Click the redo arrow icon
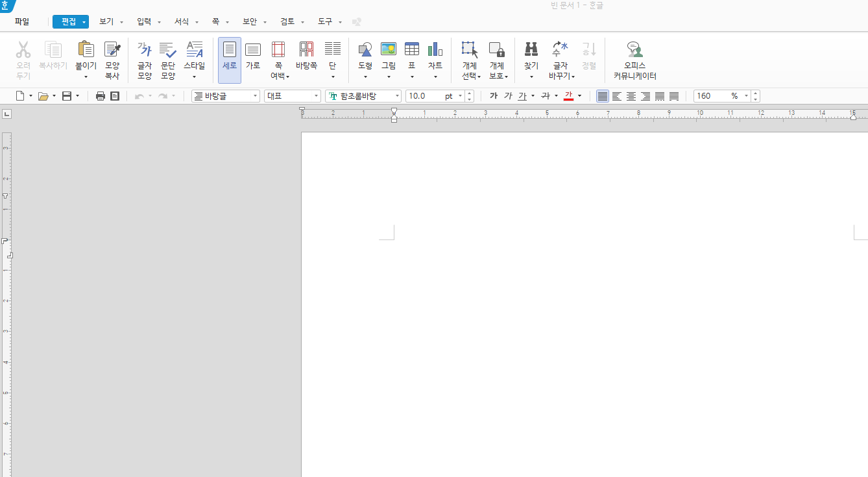This screenshot has width=868, height=477. tap(163, 96)
